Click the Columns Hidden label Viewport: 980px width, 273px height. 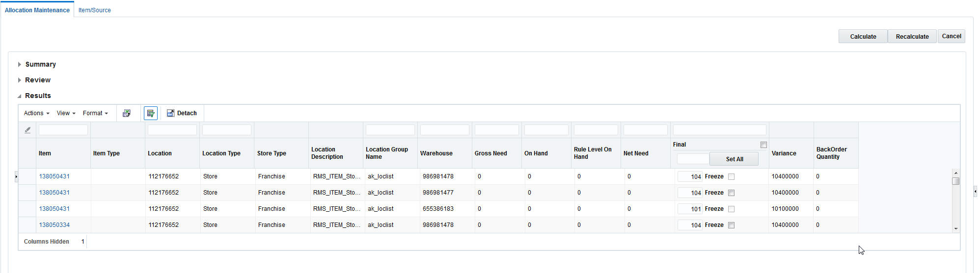47,242
